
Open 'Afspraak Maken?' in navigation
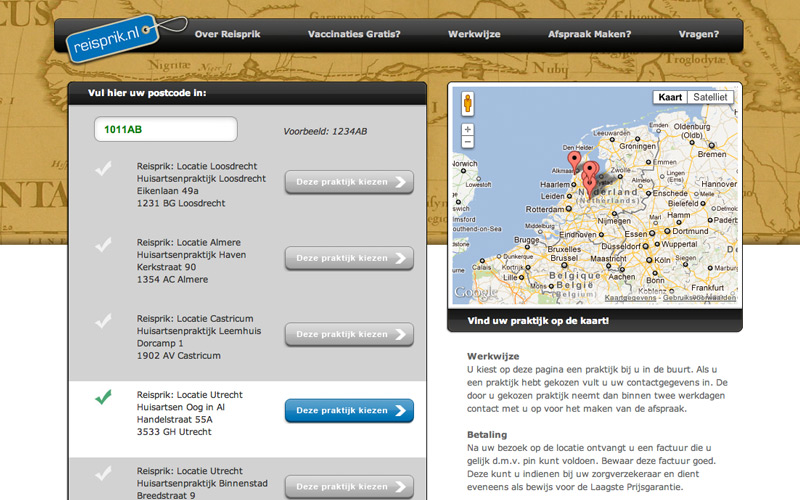click(589, 34)
